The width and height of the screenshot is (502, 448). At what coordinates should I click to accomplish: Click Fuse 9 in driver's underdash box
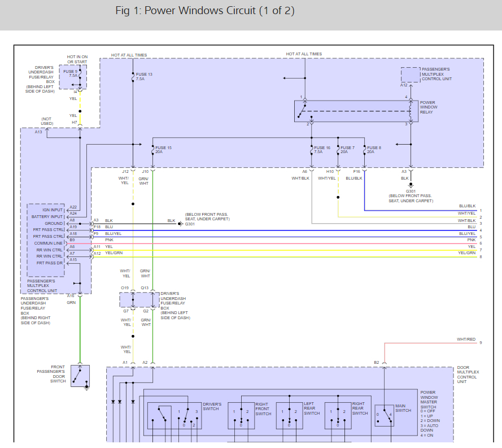coord(80,75)
